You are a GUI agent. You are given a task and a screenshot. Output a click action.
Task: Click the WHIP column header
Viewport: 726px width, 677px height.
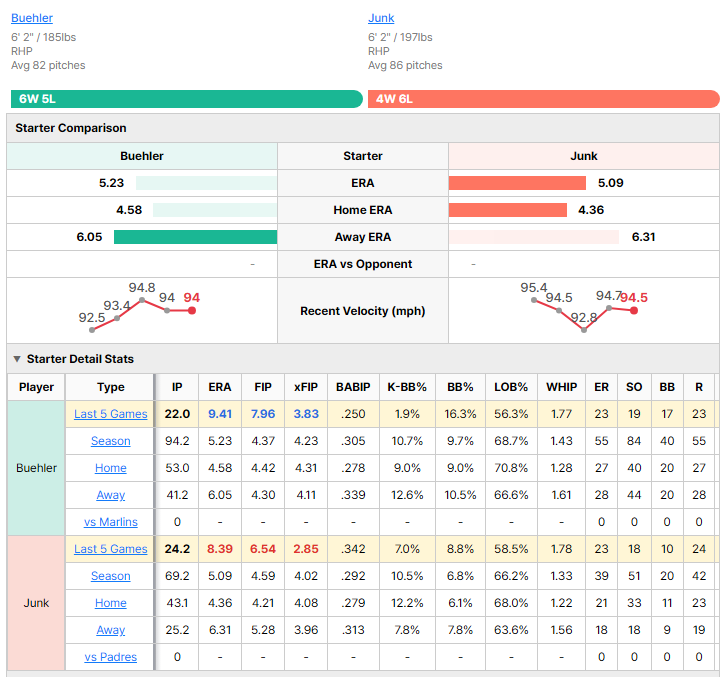pyautogui.click(x=561, y=387)
